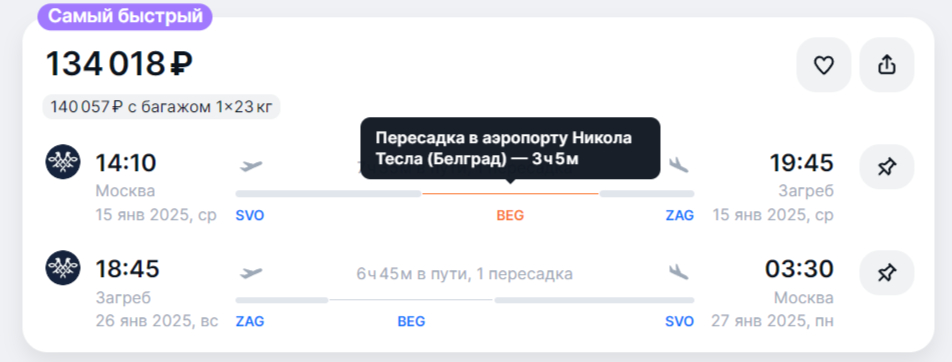
Task: Add ticket to favorites with heart icon
Action: 823,65
